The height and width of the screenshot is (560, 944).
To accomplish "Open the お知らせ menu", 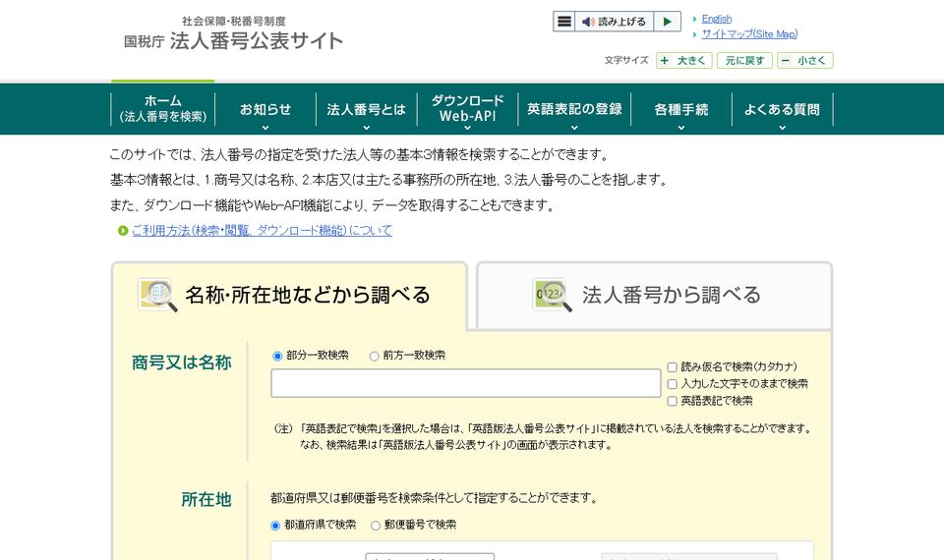I will (x=265, y=109).
